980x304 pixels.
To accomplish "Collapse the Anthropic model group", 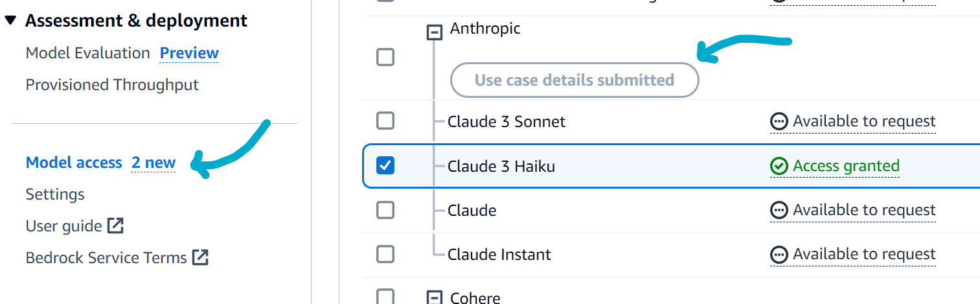I will coord(435,32).
